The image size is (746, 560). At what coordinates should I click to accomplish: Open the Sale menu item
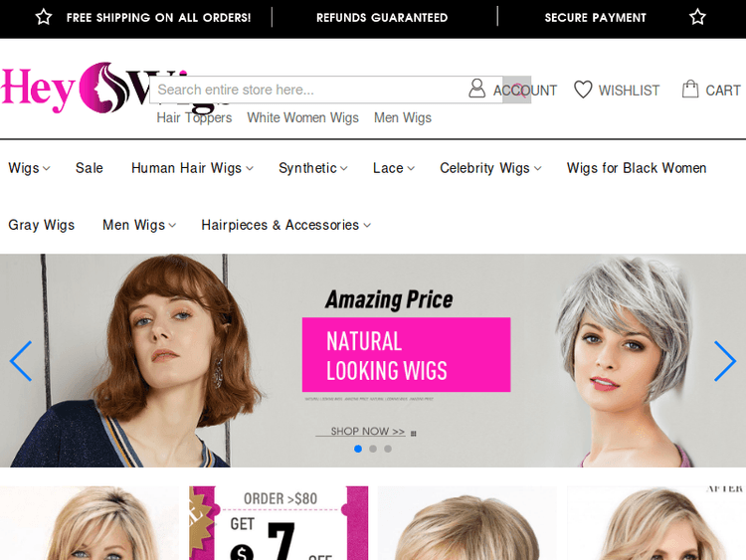pos(90,168)
